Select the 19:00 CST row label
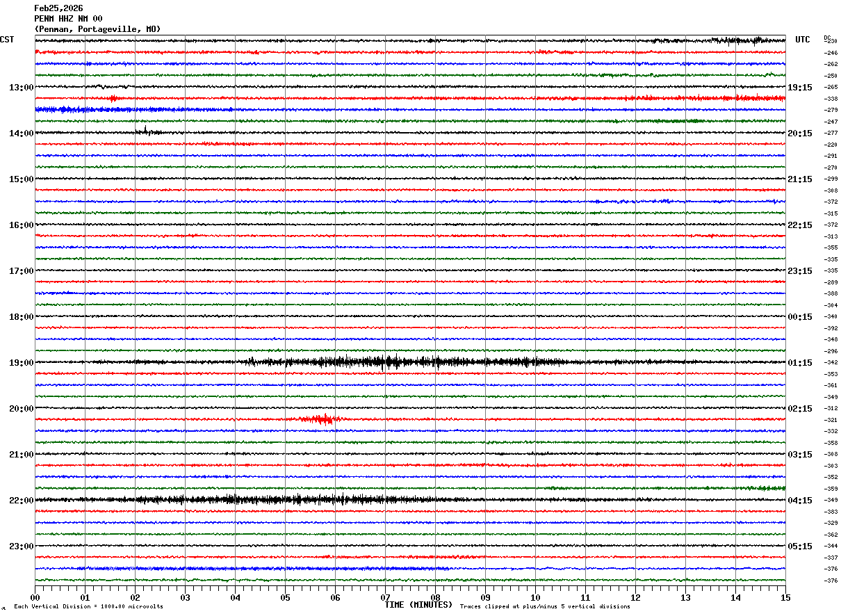The width and height of the screenshot is (841, 616). (21, 363)
